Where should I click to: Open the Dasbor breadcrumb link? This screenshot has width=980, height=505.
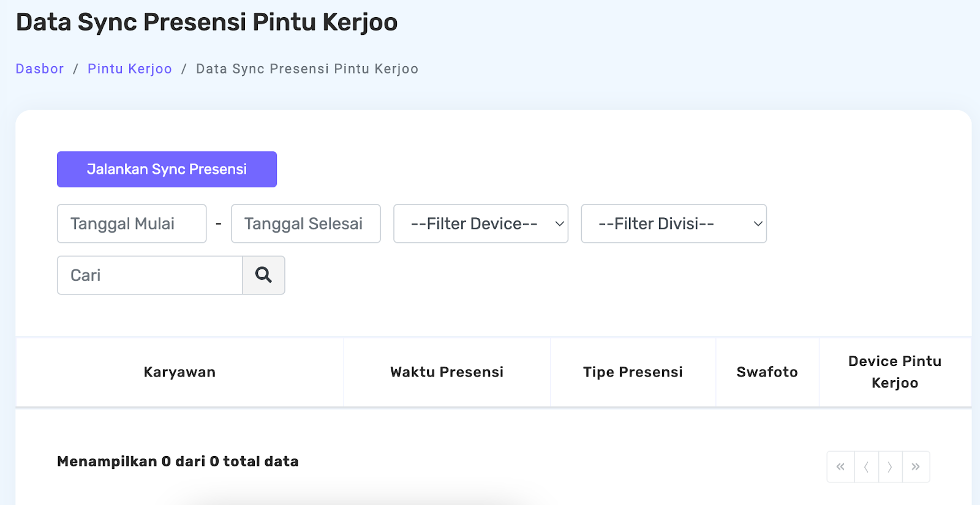coord(40,69)
